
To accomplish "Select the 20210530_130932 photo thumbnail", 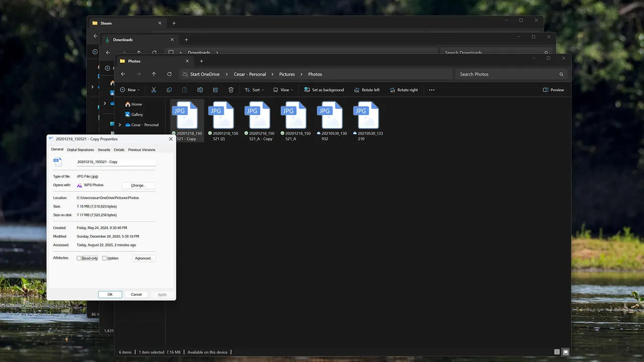I will [x=330, y=115].
